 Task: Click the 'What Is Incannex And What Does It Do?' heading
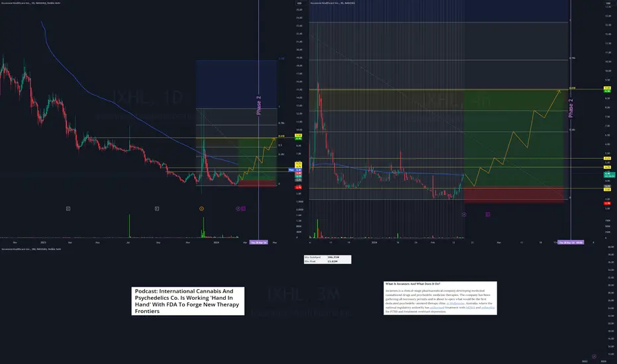(413, 284)
